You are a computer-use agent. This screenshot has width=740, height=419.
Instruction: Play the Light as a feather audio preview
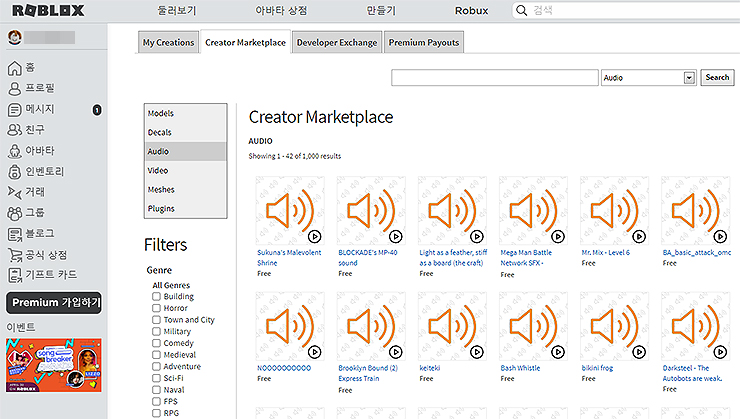[477, 236]
